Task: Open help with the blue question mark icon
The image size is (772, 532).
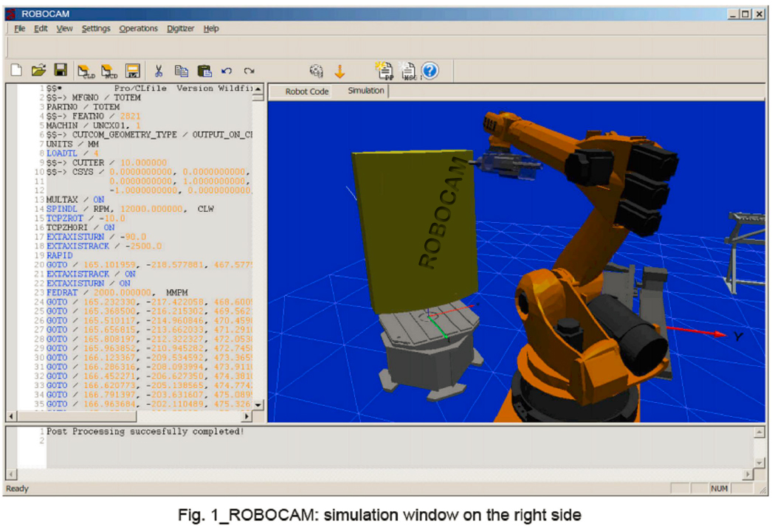Action: [x=430, y=72]
